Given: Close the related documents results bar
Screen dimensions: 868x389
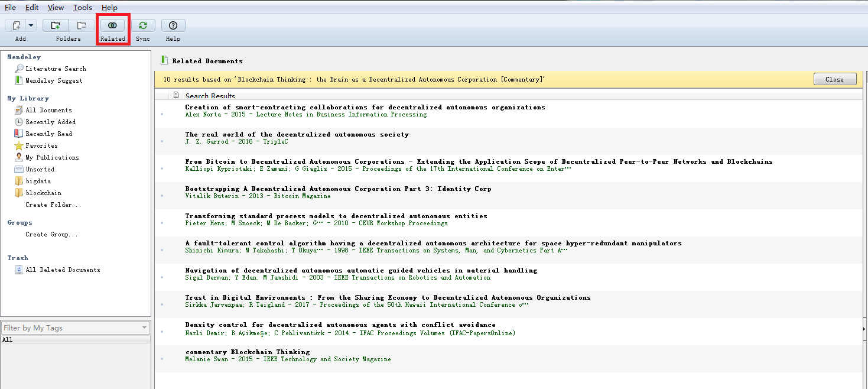Looking at the screenshot, I should (834, 79).
